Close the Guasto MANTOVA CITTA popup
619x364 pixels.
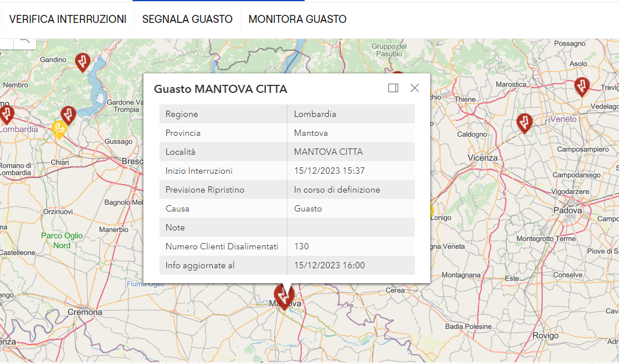[415, 88]
